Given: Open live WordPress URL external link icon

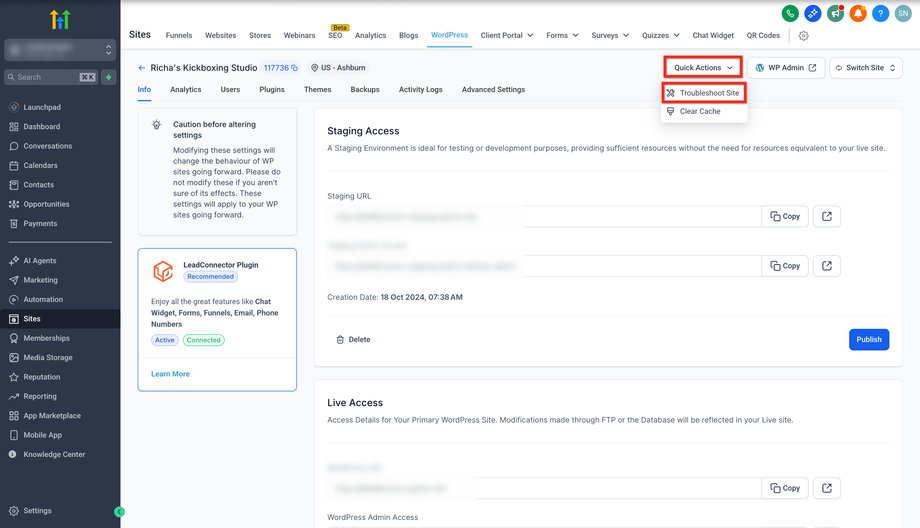Looking at the screenshot, I should tap(827, 488).
